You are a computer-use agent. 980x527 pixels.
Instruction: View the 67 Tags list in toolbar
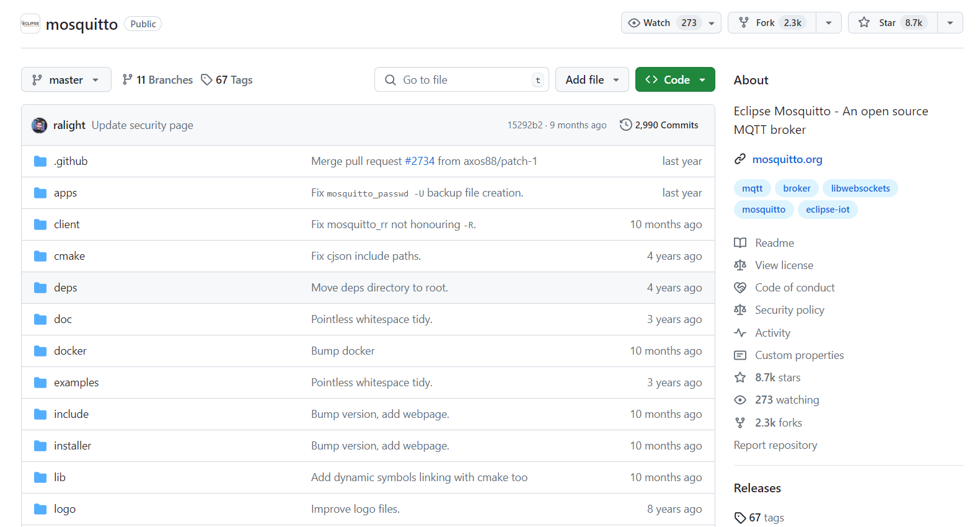227,79
